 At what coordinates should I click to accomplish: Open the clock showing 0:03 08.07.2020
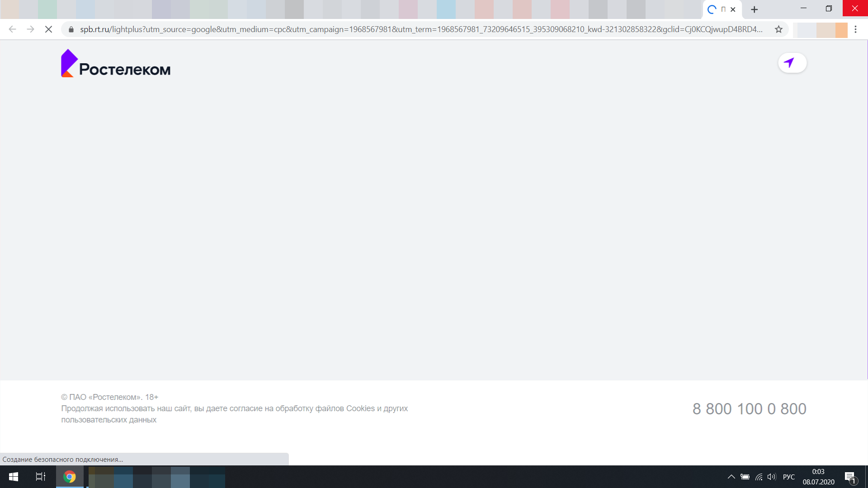[818, 477]
